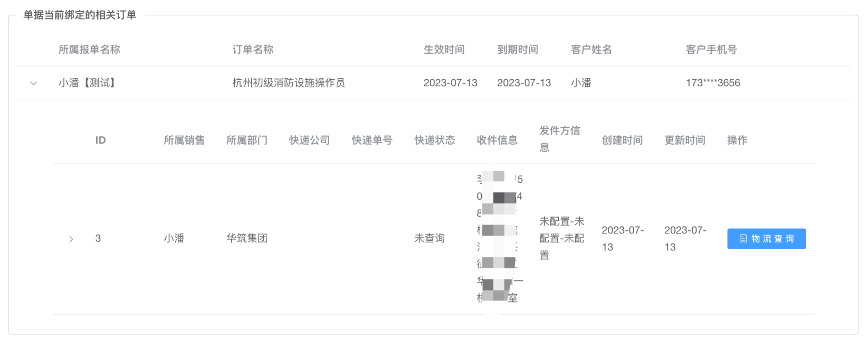Click the 生效时间 column header
The width and height of the screenshot is (868, 339).
pyautogui.click(x=444, y=50)
